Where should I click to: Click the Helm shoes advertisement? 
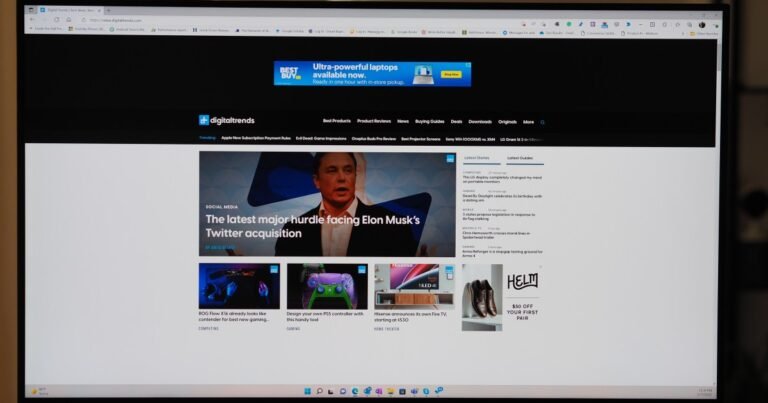(x=503, y=298)
